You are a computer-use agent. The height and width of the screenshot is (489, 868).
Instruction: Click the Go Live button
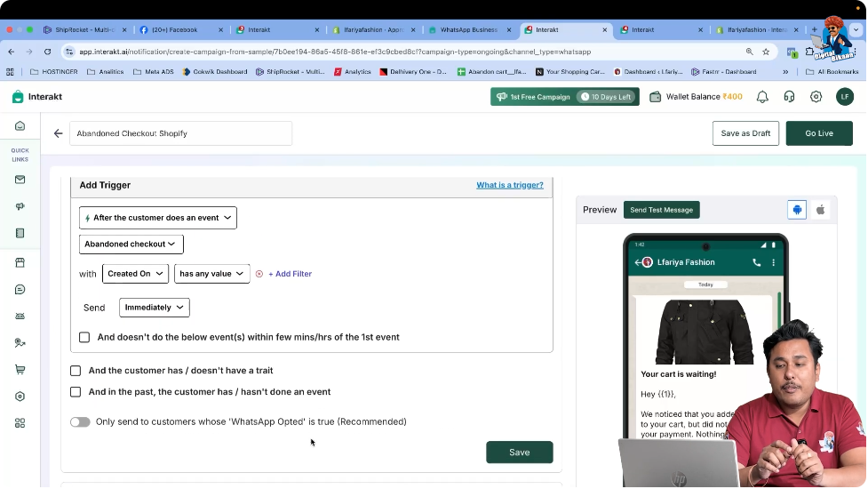819,133
